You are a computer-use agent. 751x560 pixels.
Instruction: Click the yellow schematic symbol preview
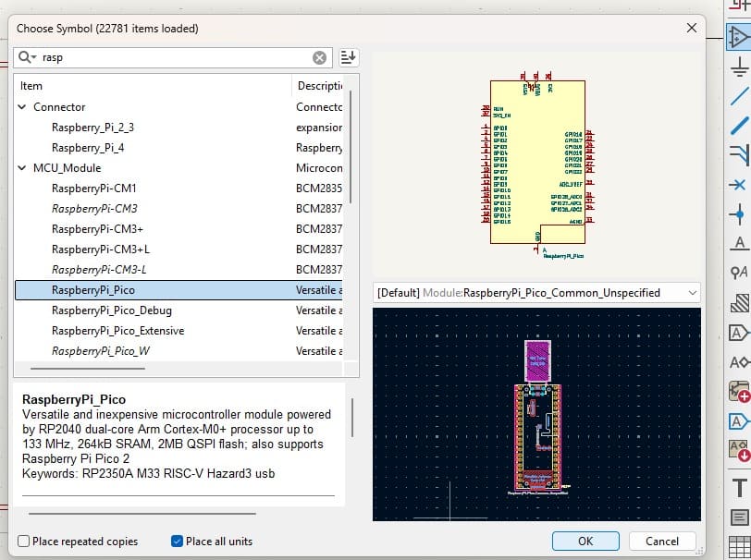[x=537, y=163]
